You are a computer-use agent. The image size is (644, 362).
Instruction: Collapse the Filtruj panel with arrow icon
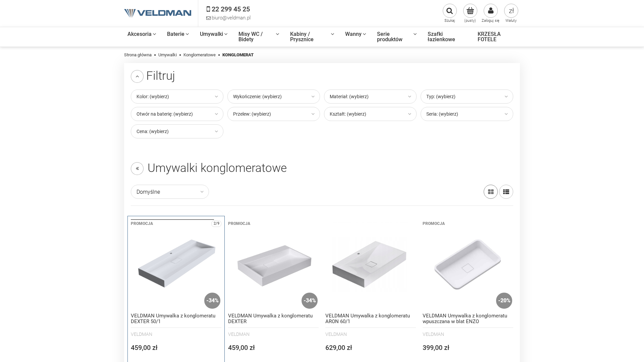tap(137, 76)
